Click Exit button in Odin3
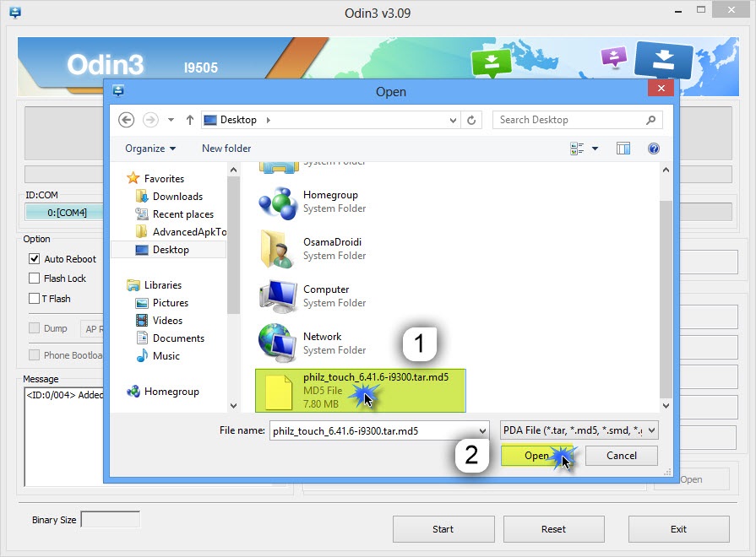Viewport: 756px width, 557px height. (678, 529)
